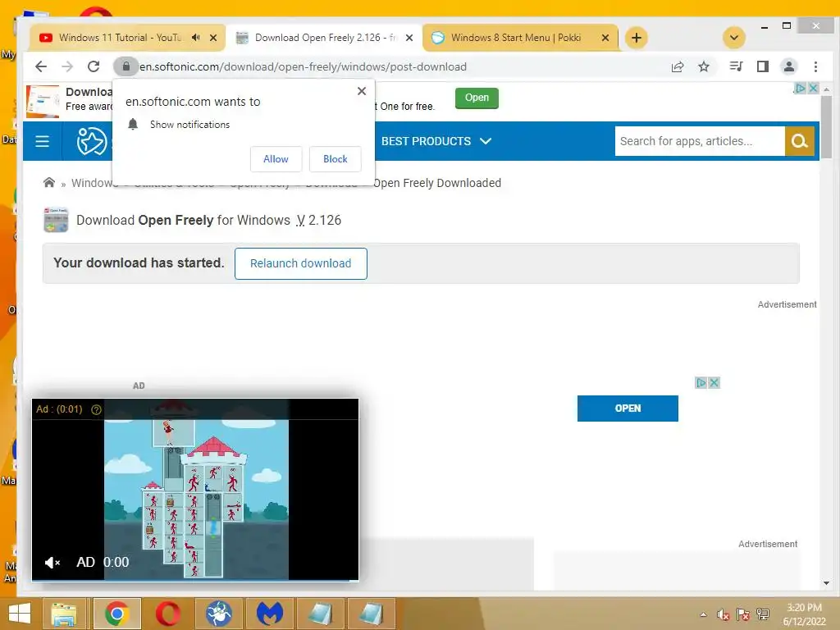
Task: Expand the tab search chevron
Action: pos(734,38)
